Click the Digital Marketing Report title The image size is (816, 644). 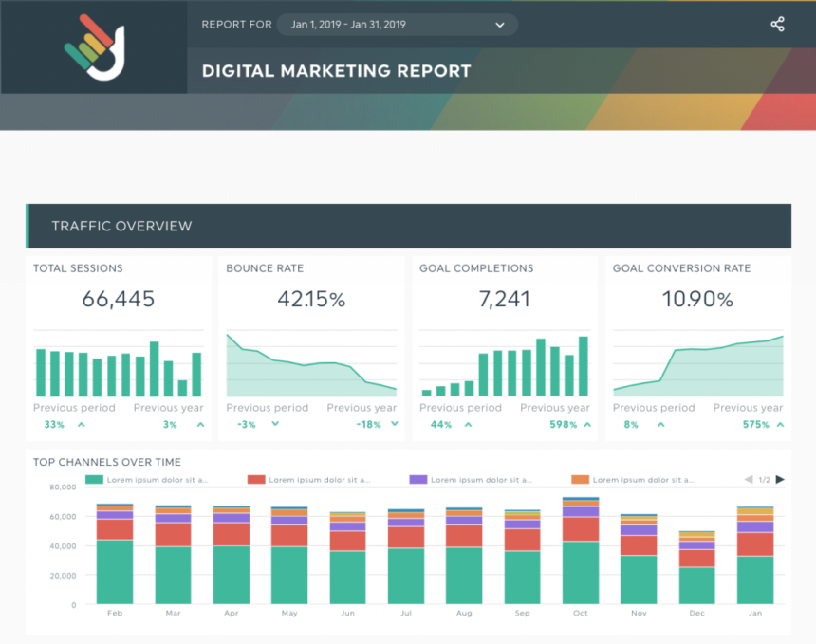tap(336, 71)
